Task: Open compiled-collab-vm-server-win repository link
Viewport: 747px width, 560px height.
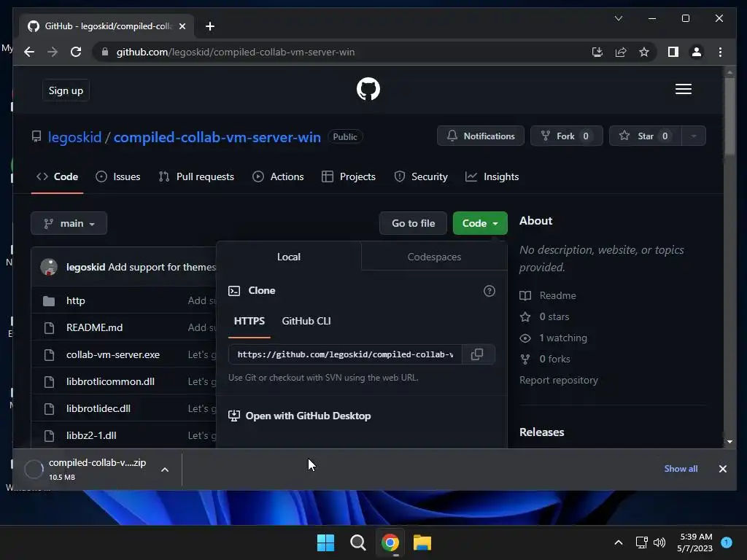Action: coord(217,137)
